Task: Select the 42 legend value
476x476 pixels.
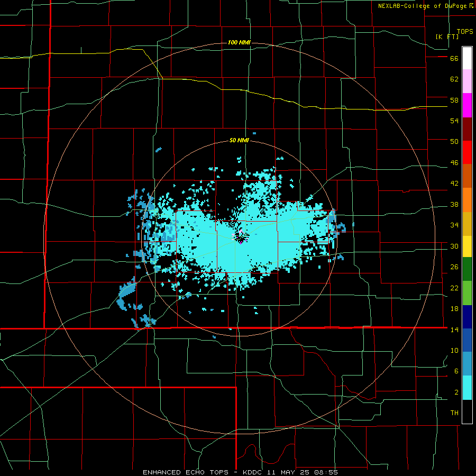Action: [x=454, y=184]
